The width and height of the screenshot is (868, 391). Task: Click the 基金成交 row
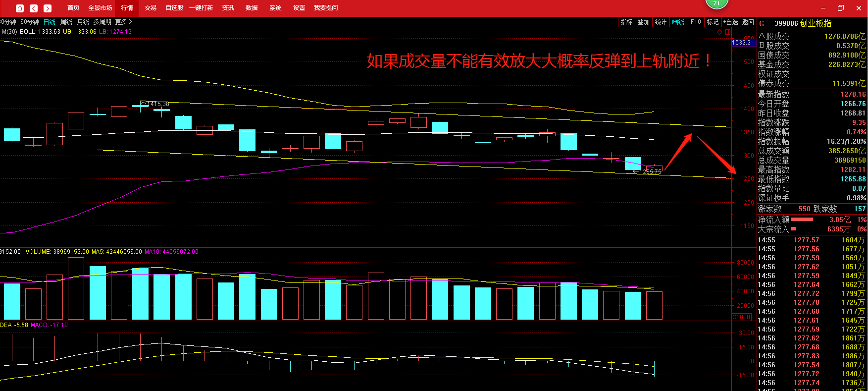[812, 64]
